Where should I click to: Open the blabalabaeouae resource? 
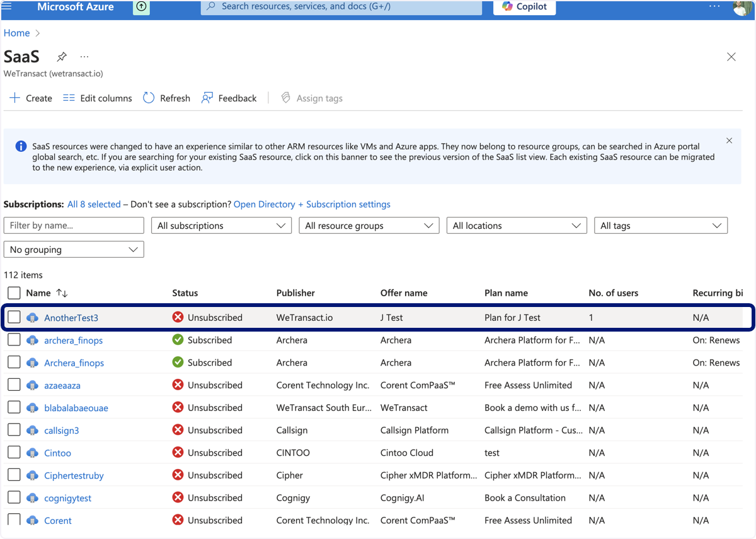[x=76, y=408]
